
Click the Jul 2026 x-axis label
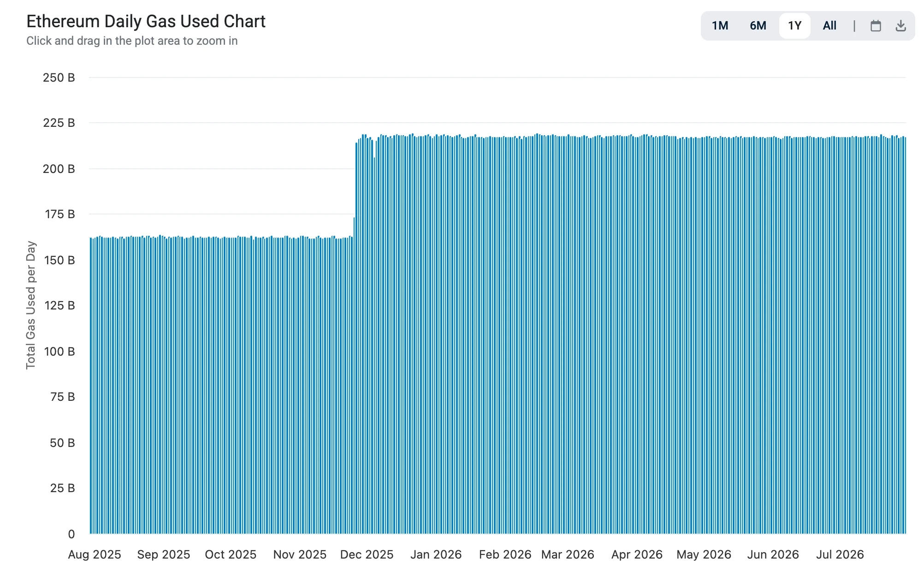840,554
